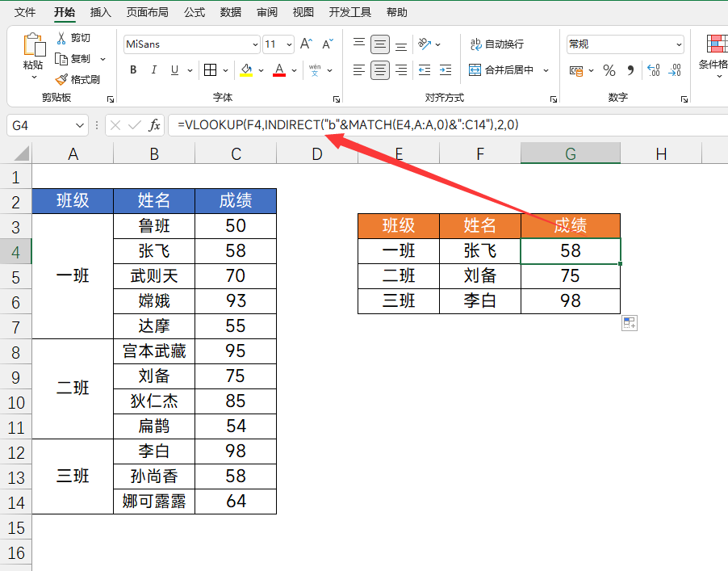Align cell text right
The height and width of the screenshot is (571, 728).
pos(401,70)
